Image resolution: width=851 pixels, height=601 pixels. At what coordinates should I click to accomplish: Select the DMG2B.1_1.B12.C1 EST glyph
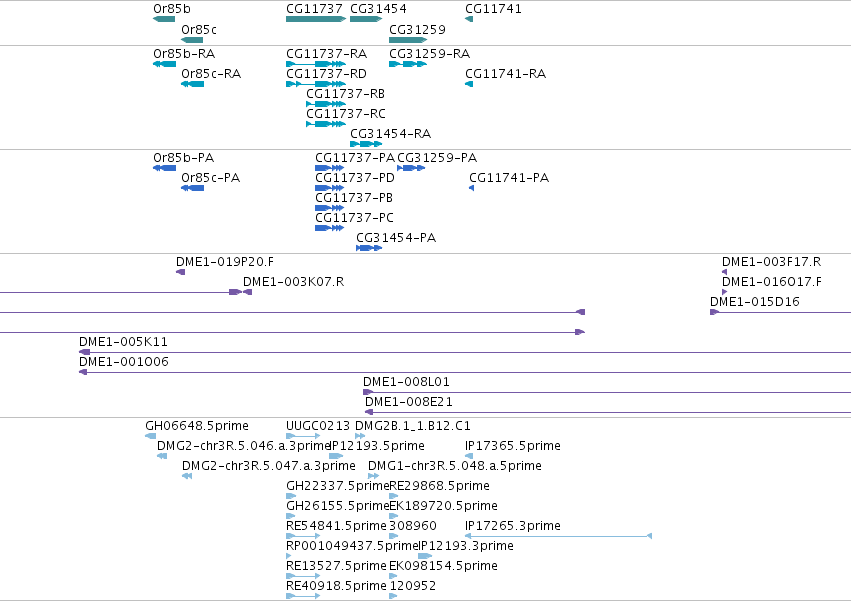coord(360,436)
